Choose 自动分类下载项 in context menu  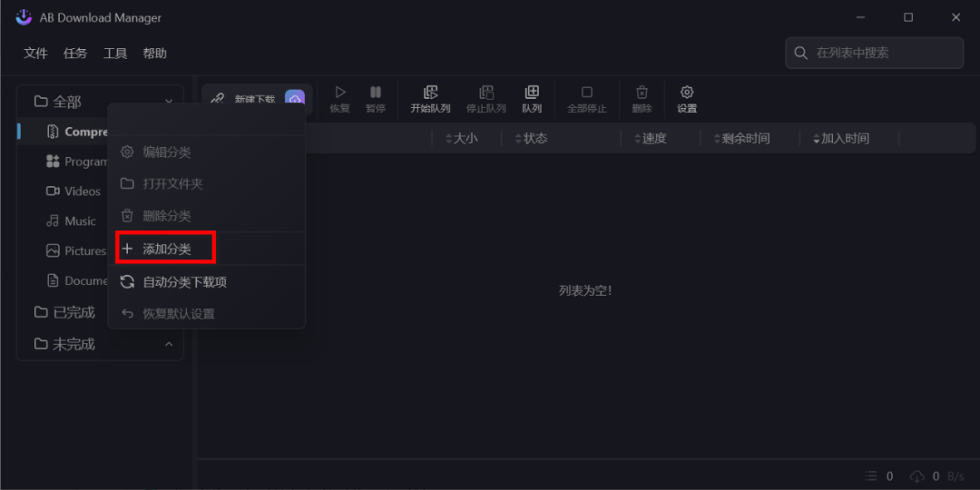tap(206, 282)
